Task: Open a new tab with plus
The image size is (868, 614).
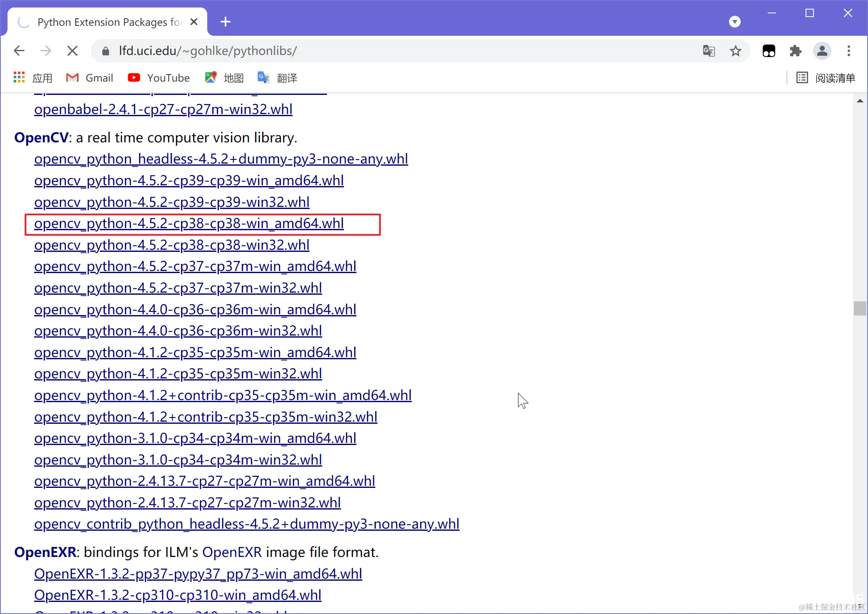Action: pos(226,22)
